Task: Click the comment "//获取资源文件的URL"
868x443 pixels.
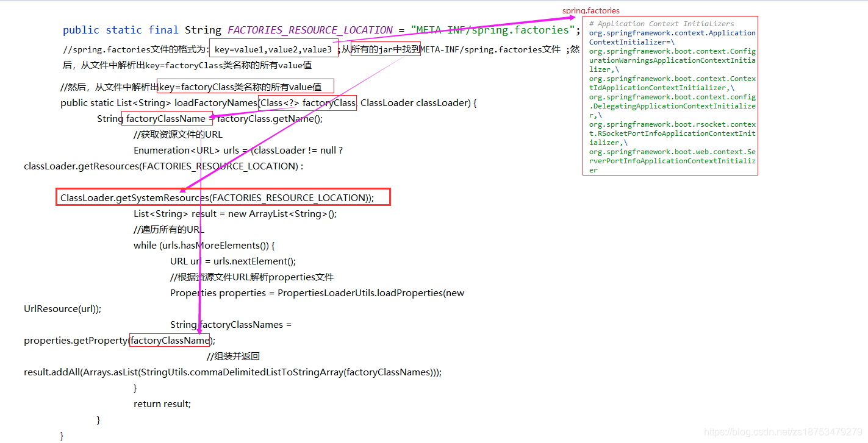Action: coord(178,134)
